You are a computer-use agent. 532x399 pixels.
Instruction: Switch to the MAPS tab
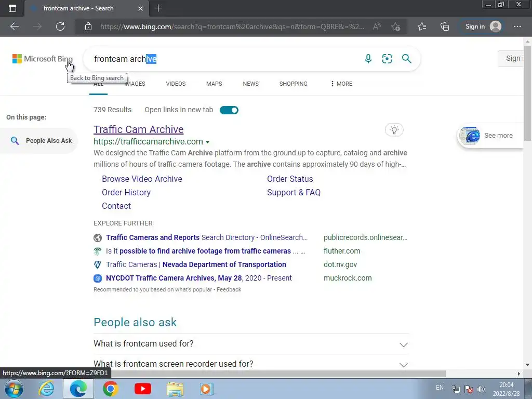(214, 84)
